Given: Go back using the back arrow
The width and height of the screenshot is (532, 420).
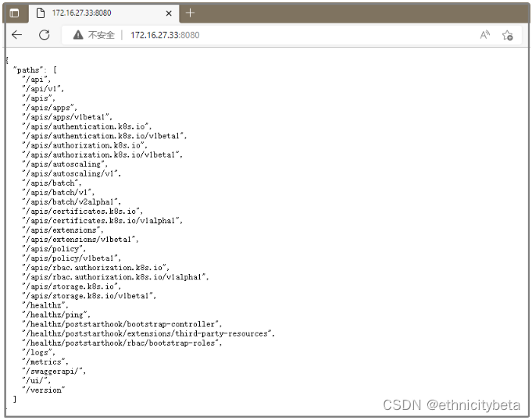Looking at the screenshot, I should 16,34.
